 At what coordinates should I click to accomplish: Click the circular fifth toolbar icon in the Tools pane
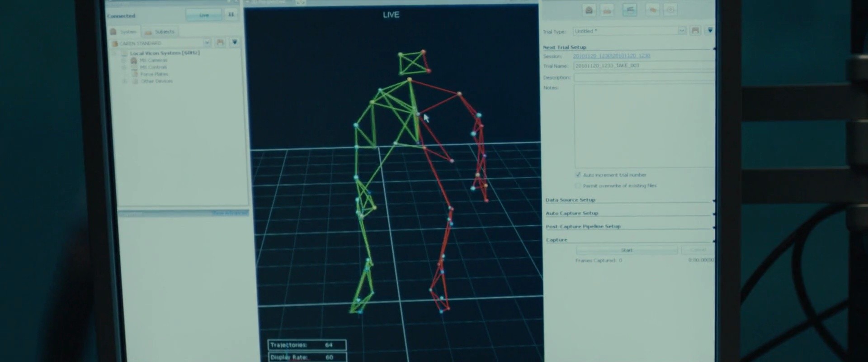pos(671,10)
